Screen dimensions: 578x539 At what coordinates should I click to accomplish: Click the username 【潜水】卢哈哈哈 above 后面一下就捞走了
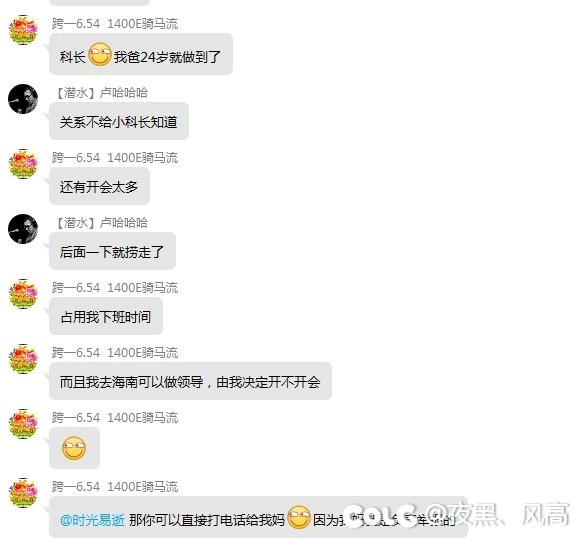[x=101, y=222]
